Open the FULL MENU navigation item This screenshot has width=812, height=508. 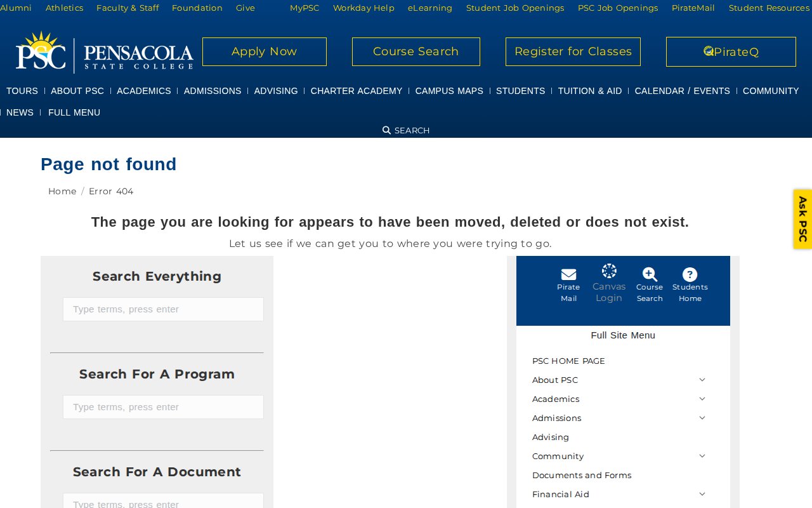[74, 112]
